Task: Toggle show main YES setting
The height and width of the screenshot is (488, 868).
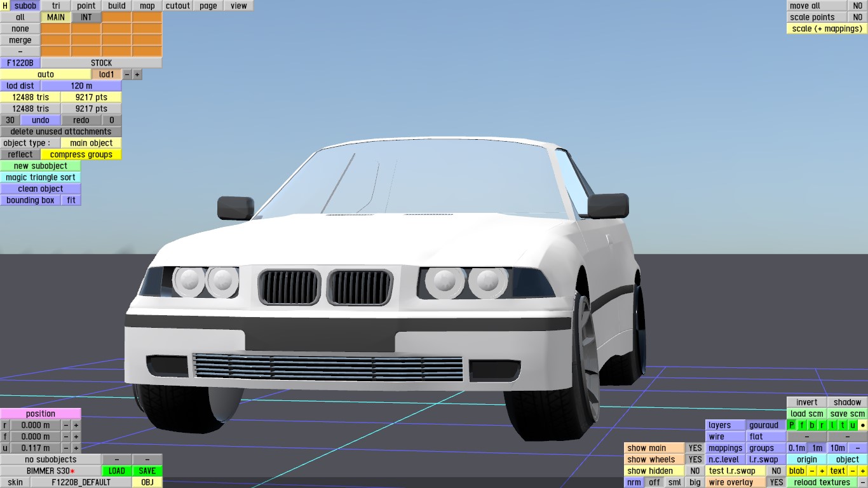Action: point(695,448)
